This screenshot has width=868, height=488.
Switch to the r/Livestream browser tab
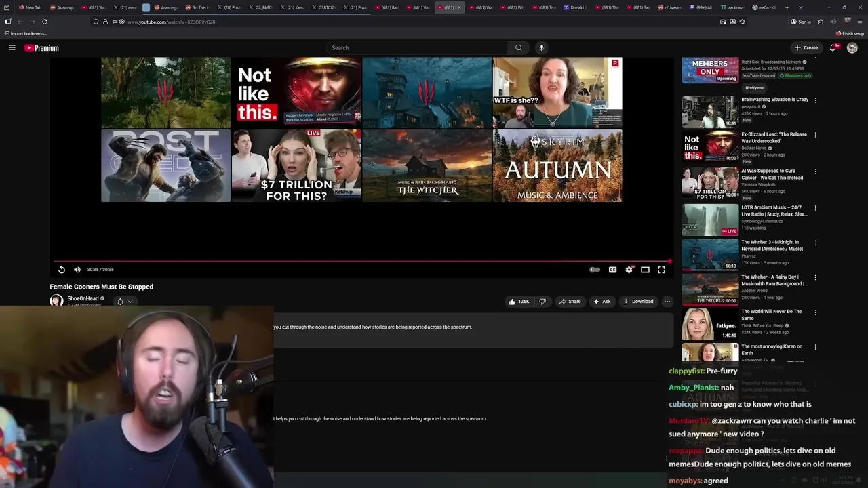[x=670, y=7]
